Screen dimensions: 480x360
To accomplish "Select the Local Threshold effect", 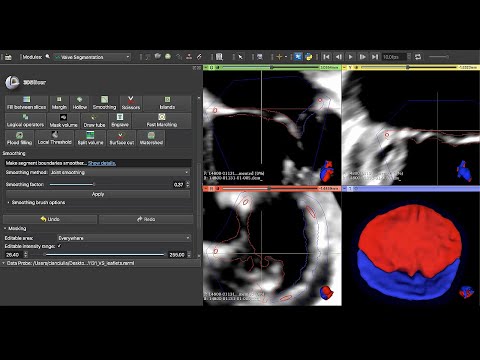I will point(55,138).
